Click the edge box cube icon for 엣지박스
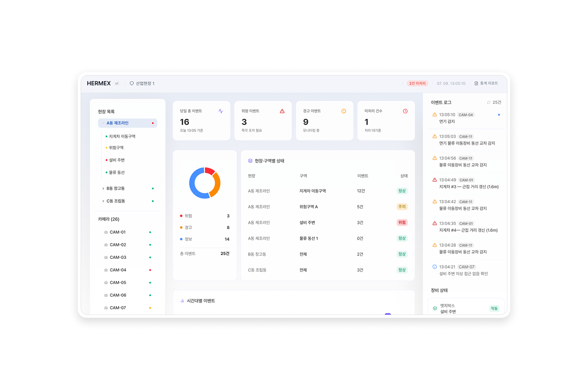 point(435,308)
